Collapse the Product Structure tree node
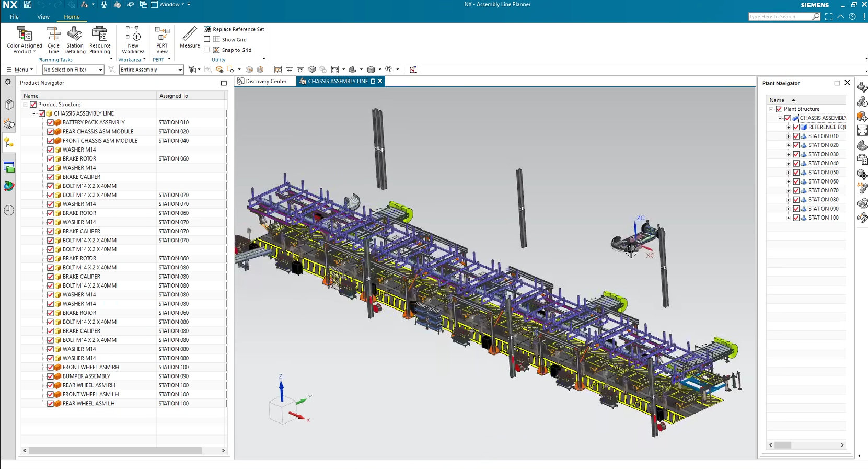Screen dimensions: 868x469 click(x=25, y=105)
